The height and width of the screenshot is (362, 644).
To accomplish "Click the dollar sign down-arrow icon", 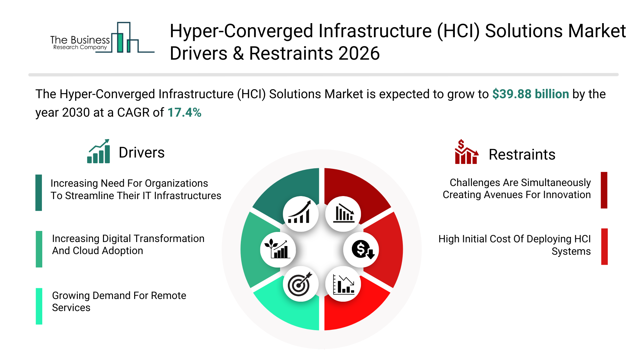I will (361, 250).
